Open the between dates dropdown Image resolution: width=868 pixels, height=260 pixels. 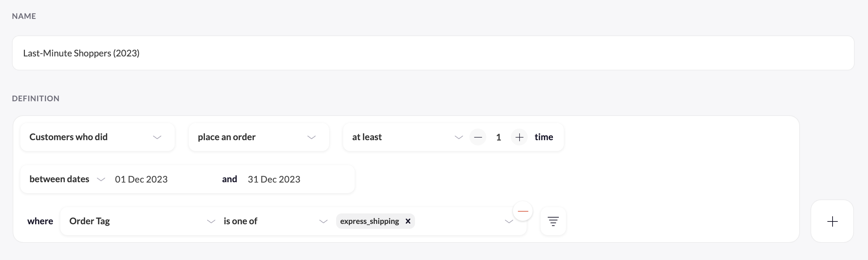(67, 179)
